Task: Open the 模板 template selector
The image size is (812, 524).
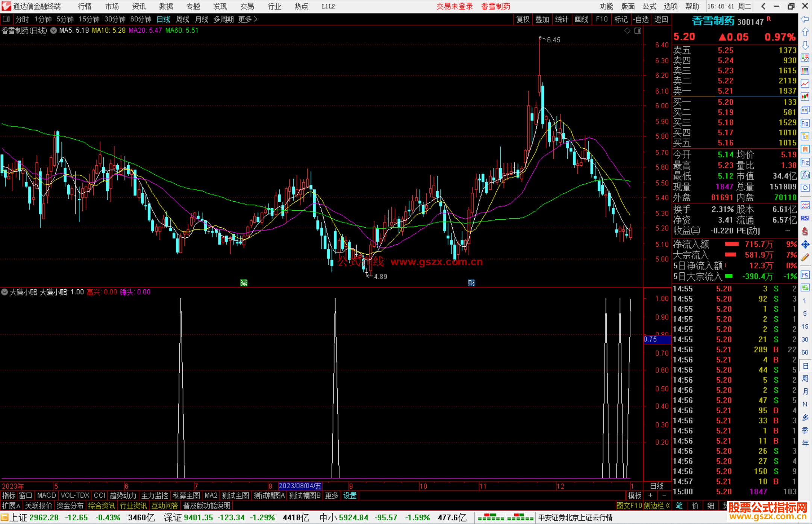Action: pyautogui.click(x=635, y=495)
